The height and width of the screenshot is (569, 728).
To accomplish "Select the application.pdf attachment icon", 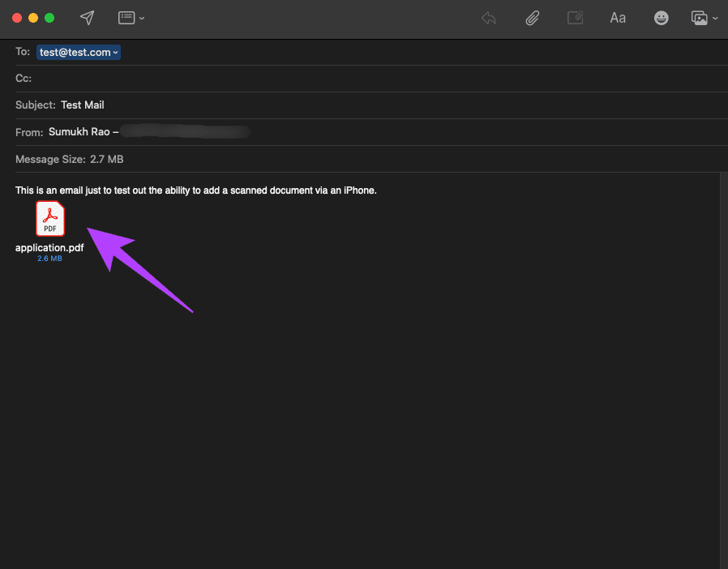I will pyautogui.click(x=50, y=219).
